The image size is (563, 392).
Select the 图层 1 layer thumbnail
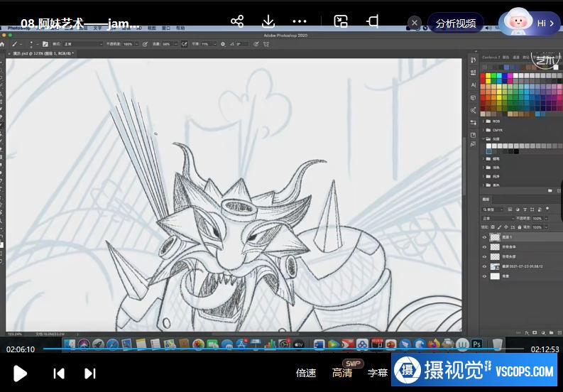click(x=495, y=237)
